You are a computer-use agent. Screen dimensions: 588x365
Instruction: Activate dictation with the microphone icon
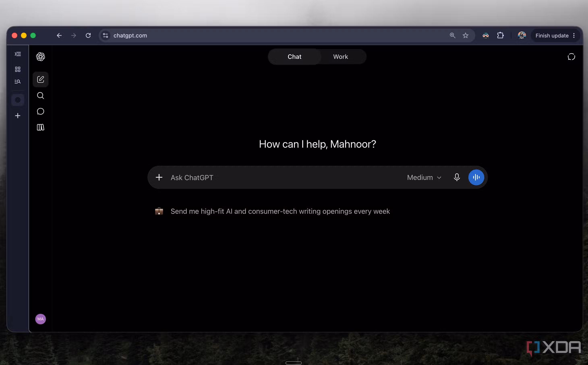click(x=457, y=177)
